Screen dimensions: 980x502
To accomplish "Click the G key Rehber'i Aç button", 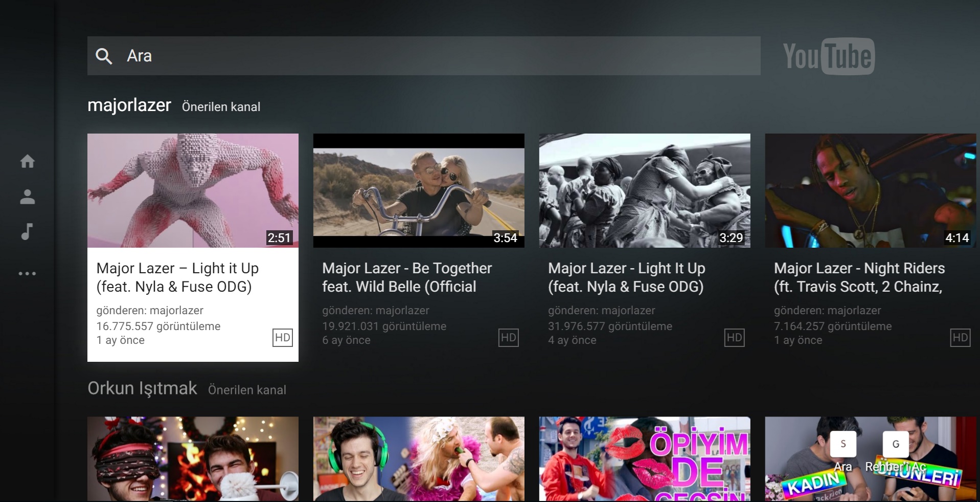I will [x=896, y=444].
